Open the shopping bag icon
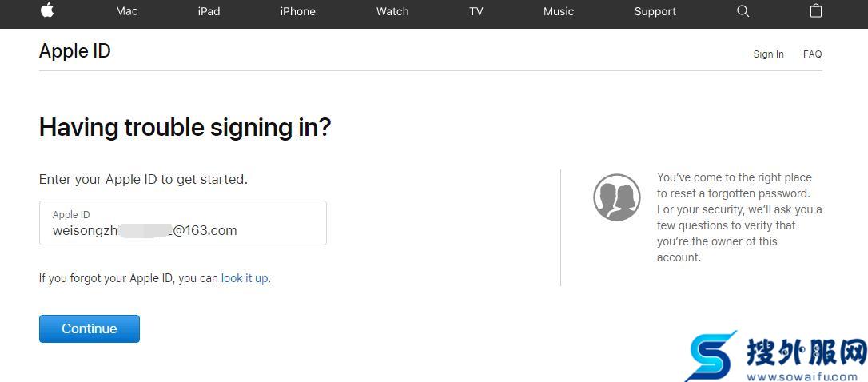 [816, 10]
